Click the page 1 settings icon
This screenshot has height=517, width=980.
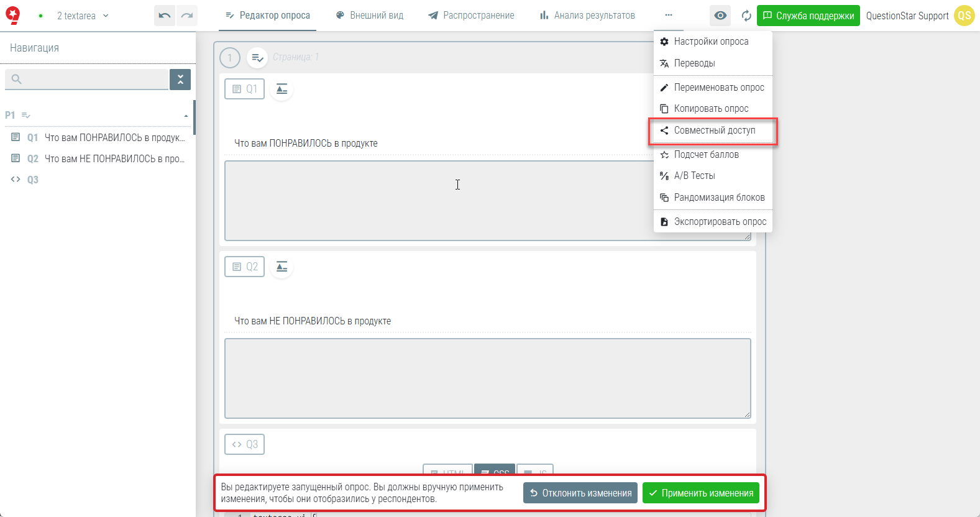[x=257, y=58]
